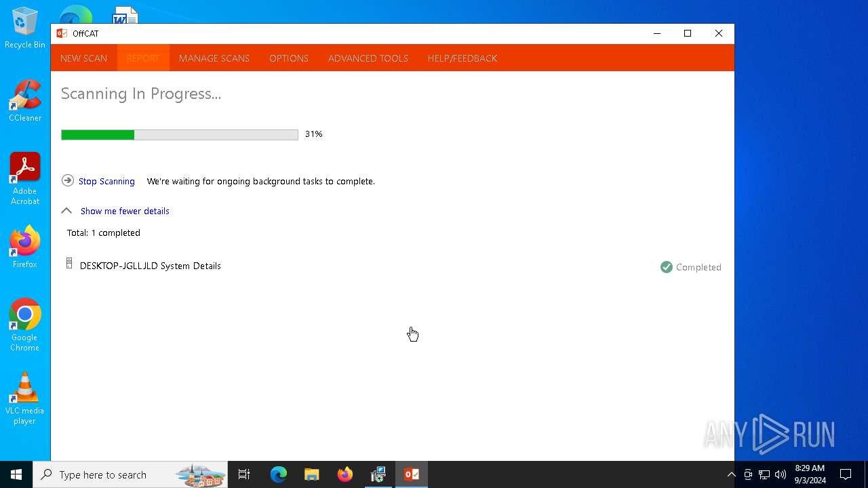868x488 pixels.
Task: Click the green Completed checkmark icon
Action: (x=666, y=267)
